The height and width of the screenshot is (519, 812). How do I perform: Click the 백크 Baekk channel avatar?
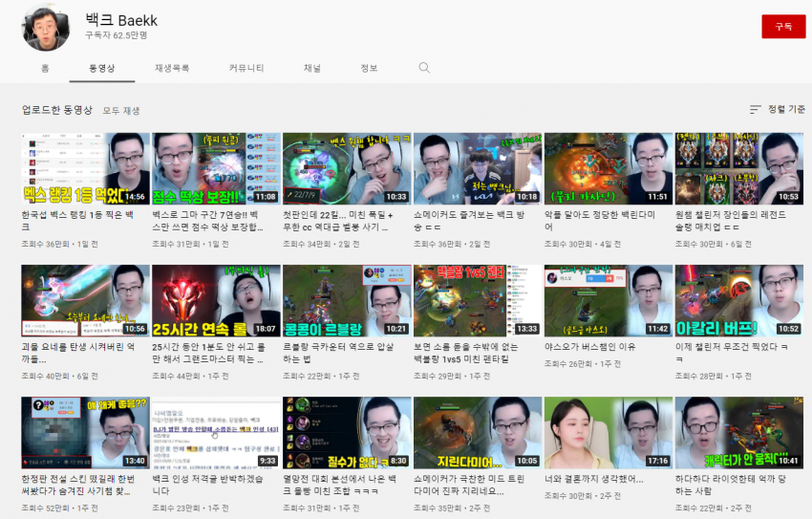click(x=46, y=27)
